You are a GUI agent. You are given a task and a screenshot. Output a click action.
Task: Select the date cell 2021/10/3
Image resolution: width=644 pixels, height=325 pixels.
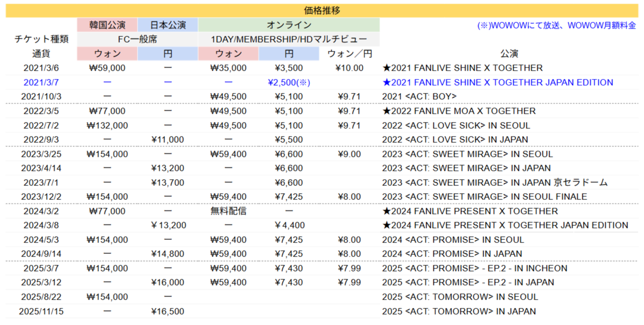[42, 97]
